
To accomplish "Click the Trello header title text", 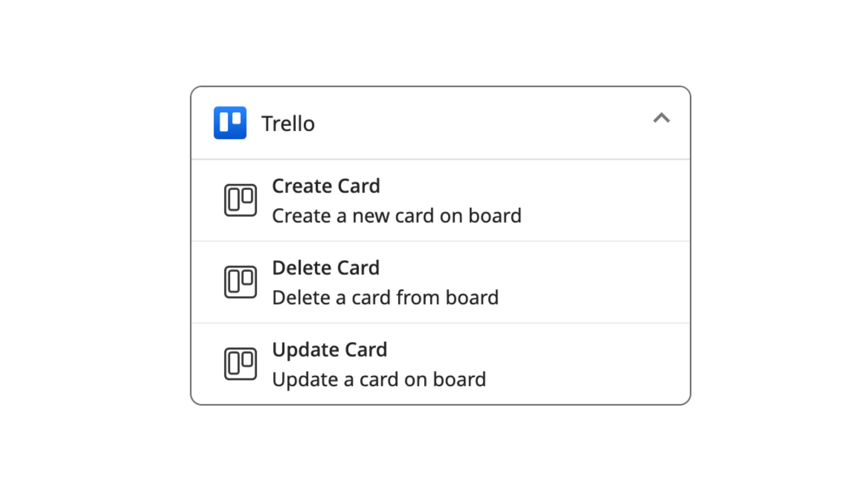I will tap(288, 123).
